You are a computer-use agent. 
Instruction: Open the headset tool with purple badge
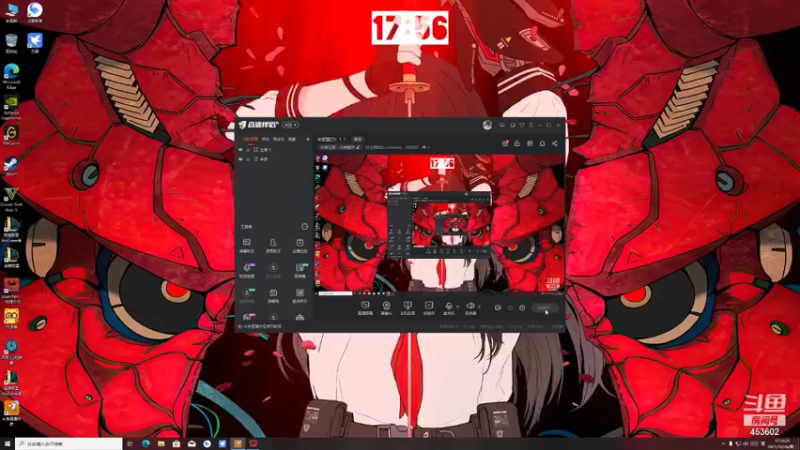click(247, 270)
